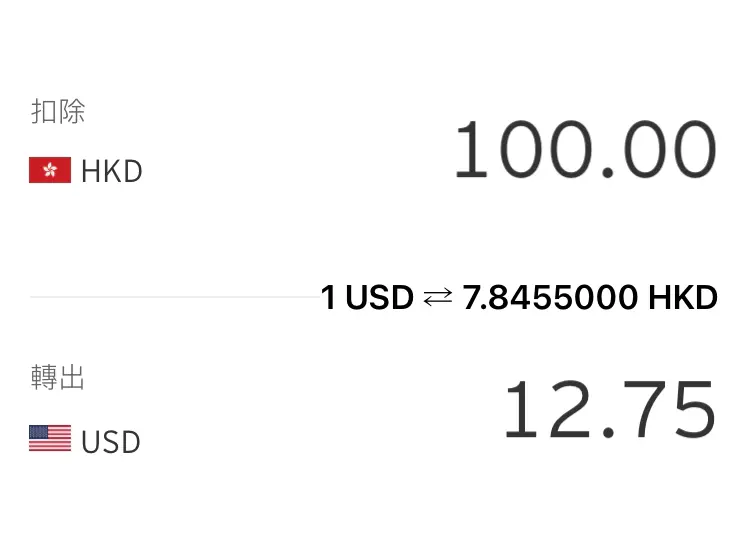Select the white bauhinia flower on the red flag
This screenshot has width=750, height=541.
click(50, 169)
